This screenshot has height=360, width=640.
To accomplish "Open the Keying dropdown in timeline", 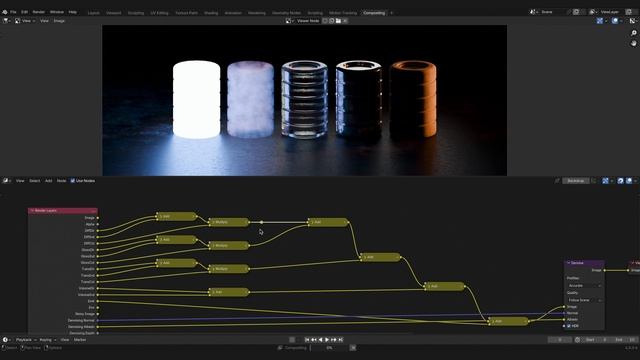I will [48, 340].
